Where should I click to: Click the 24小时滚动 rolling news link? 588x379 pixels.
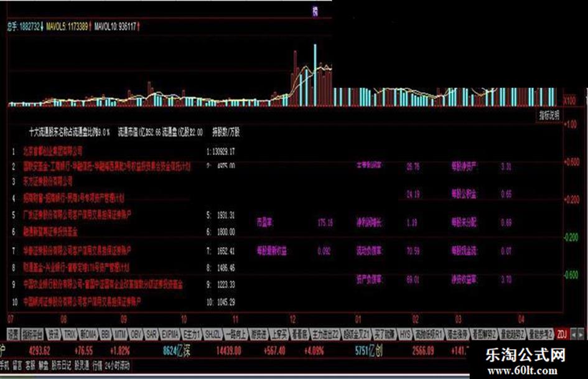118,366
